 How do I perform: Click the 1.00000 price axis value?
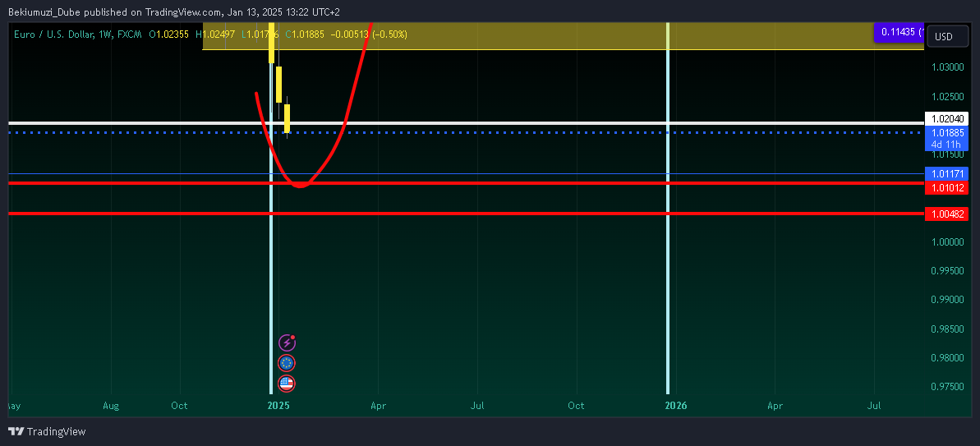(x=945, y=241)
